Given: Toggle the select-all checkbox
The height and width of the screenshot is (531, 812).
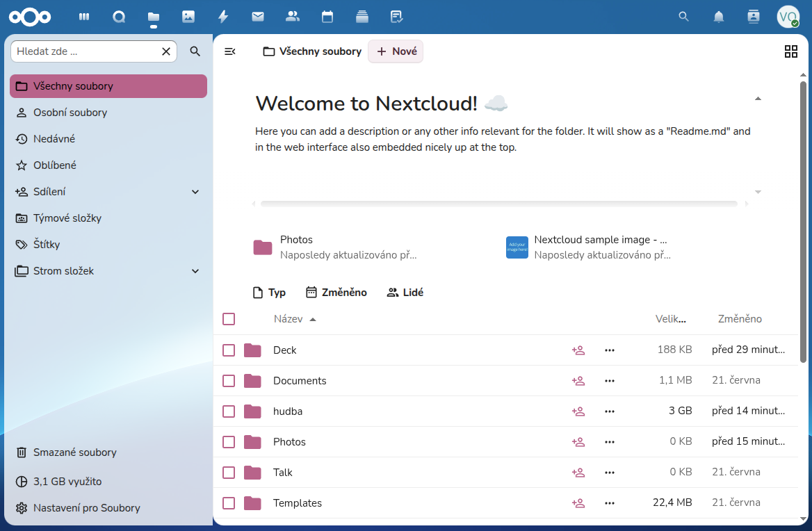Looking at the screenshot, I should tap(229, 319).
